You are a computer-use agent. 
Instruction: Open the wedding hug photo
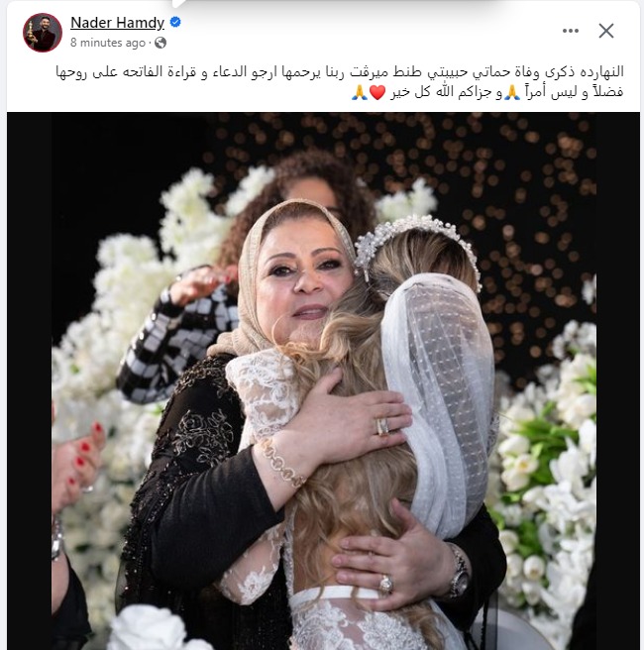(x=324, y=380)
